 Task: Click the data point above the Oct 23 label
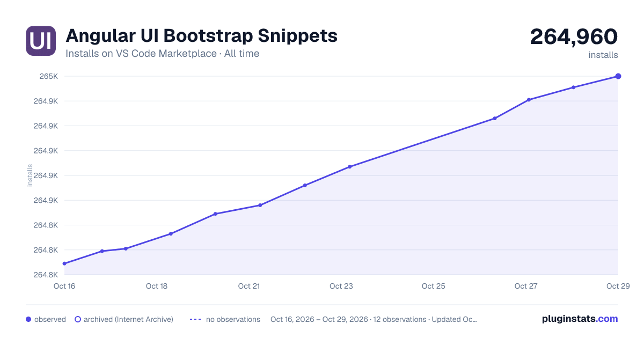[x=350, y=166]
